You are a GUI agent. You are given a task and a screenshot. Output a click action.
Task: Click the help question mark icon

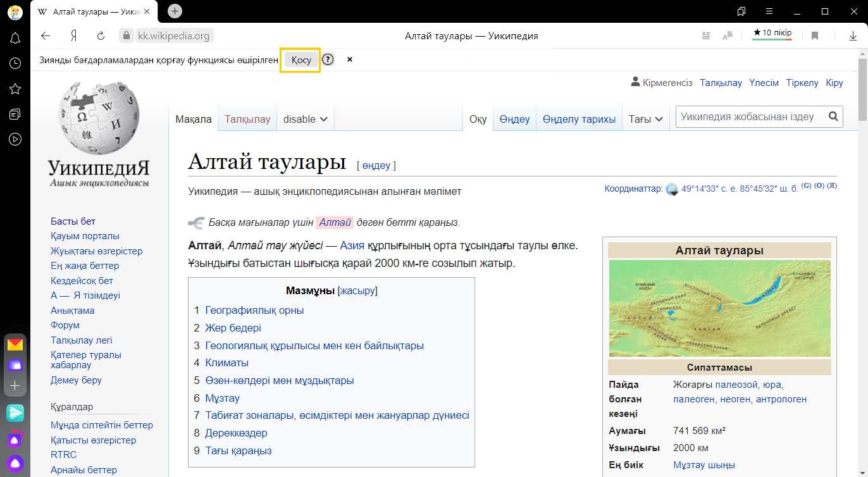(x=328, y=59)
